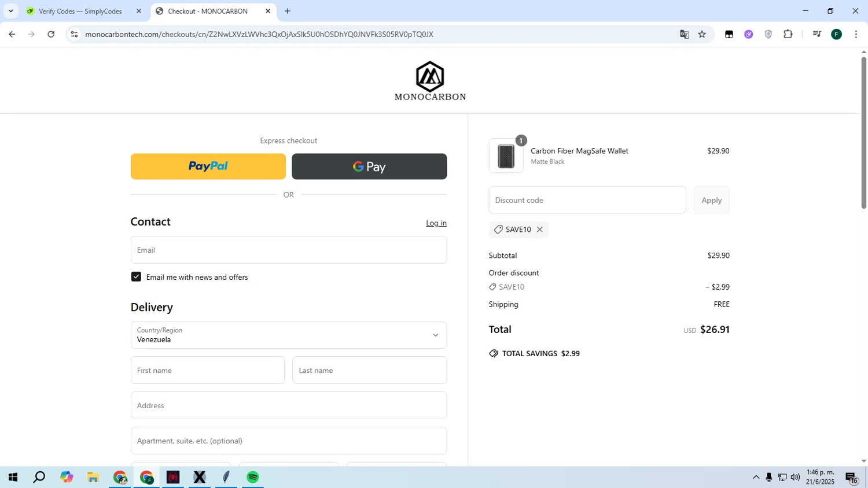The image size is (868, 488).
Task: Click the Apartment, suite, etc. field
Action: [x=289, y=441]
